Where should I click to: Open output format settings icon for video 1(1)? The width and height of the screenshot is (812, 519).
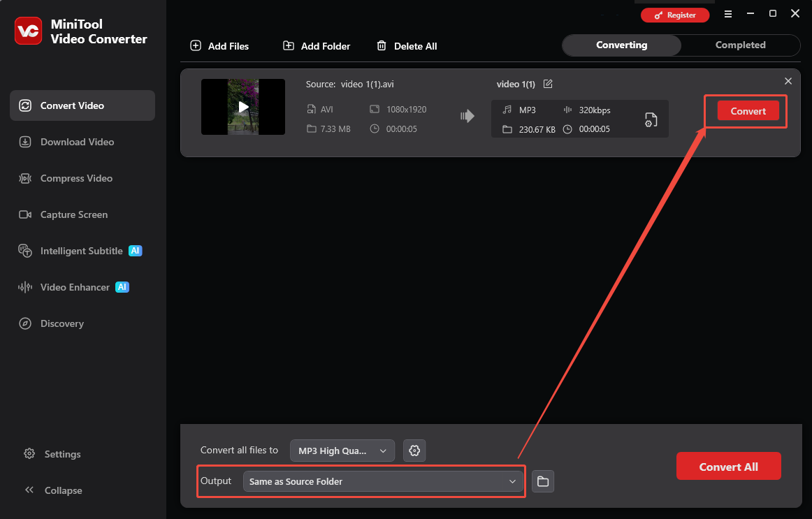tap(651, 119)
